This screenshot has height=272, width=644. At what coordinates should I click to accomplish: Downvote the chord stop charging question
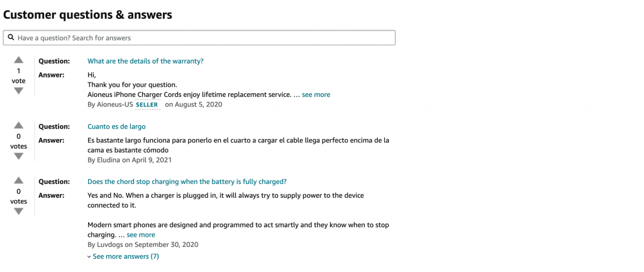pyautogui.click(x=18, y=211)
